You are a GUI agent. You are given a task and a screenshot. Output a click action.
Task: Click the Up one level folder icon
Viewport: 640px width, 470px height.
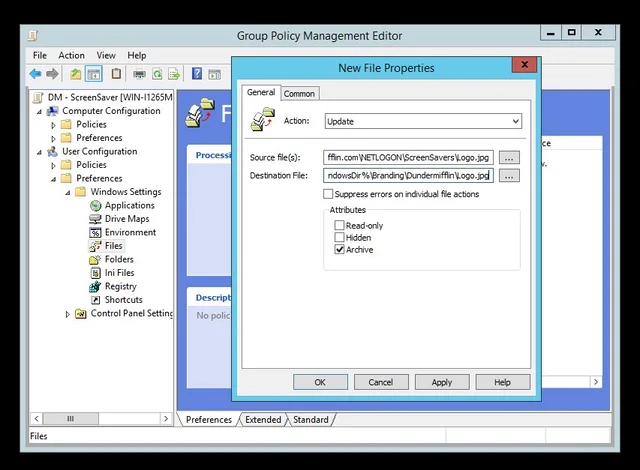pyautogui.click(x=76, y=74)
